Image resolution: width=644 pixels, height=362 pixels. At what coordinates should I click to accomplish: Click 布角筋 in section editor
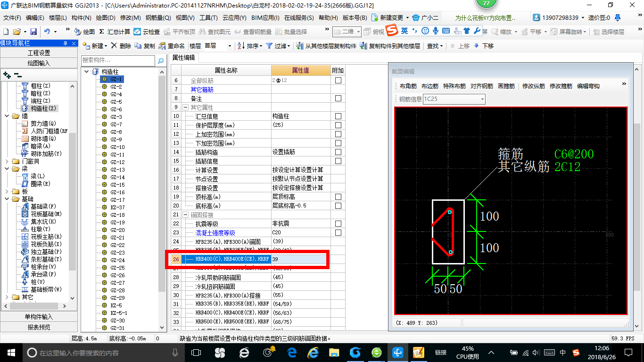pos(408,86)
